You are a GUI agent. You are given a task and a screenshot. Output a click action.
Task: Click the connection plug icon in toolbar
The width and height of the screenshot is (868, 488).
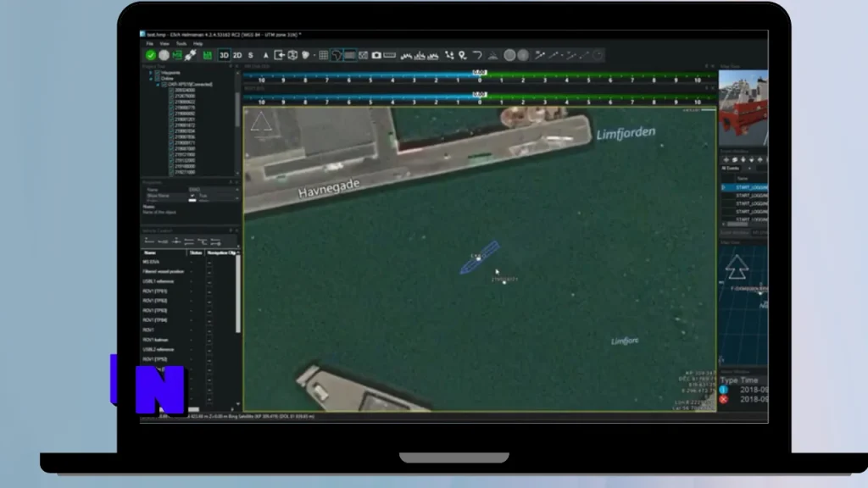click(x=191, y=55)
